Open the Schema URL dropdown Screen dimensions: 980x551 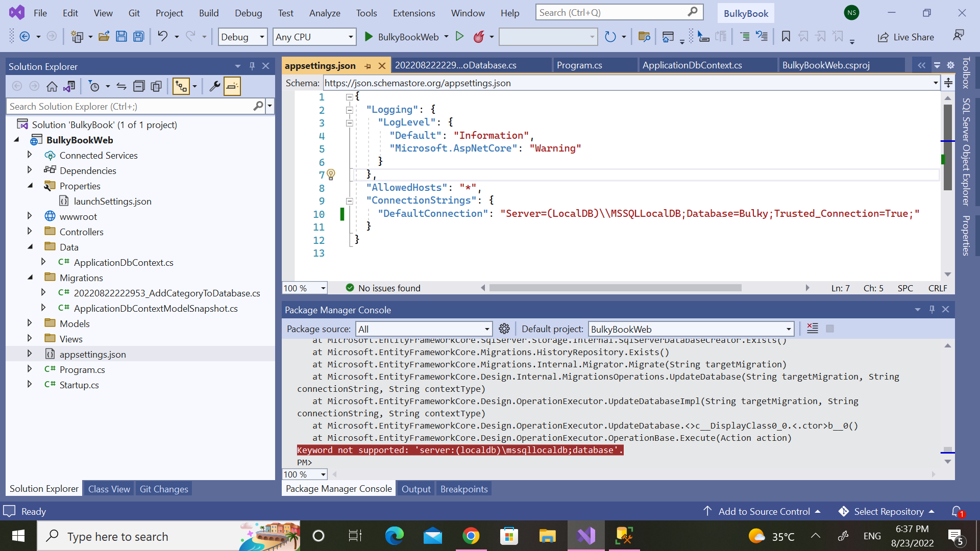pos(935,83)
